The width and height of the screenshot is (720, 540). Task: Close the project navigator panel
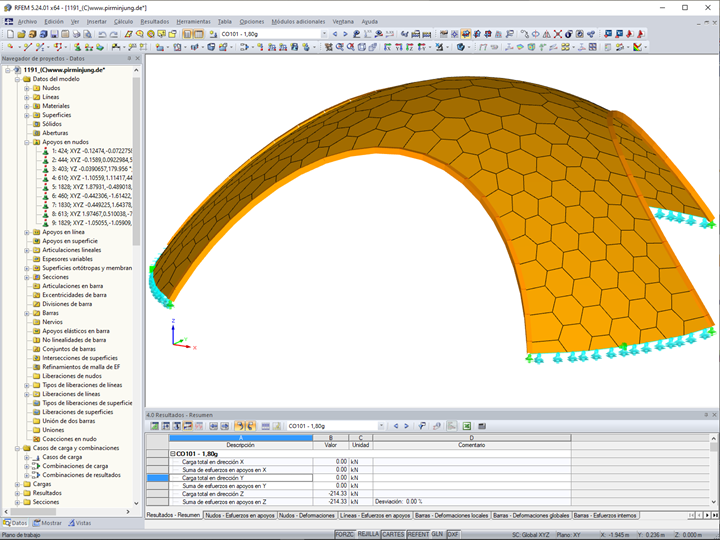138,58
